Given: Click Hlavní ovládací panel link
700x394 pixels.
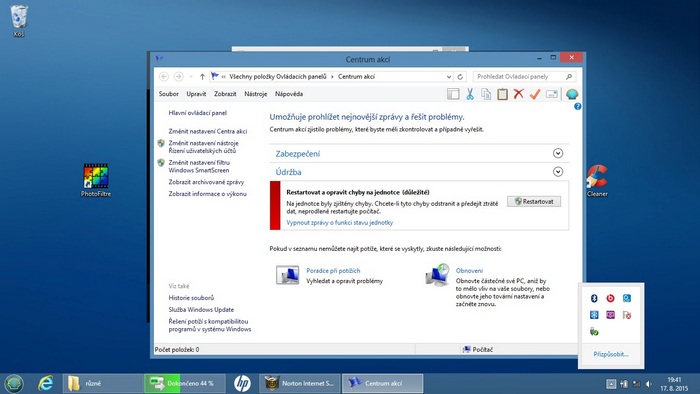Looking at the screenshot, I should click(197, 113).
